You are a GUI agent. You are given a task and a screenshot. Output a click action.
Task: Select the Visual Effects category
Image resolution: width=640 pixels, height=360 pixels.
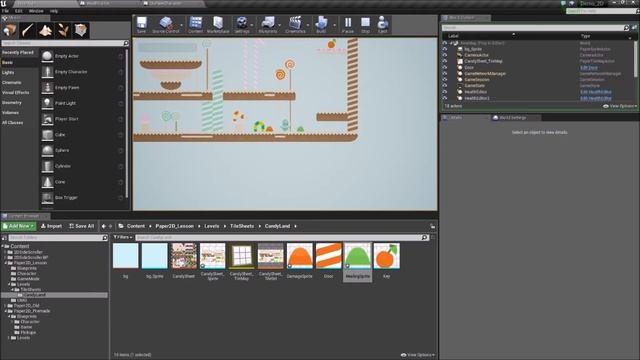pos(16,93)
